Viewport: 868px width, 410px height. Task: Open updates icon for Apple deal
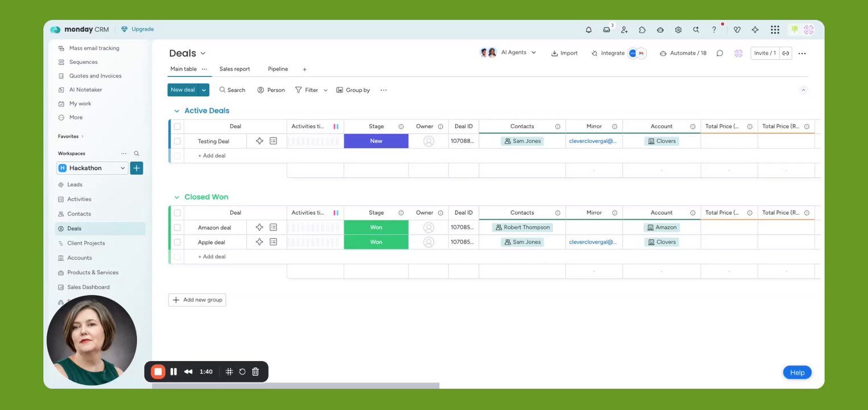click(x=273, y=242)
